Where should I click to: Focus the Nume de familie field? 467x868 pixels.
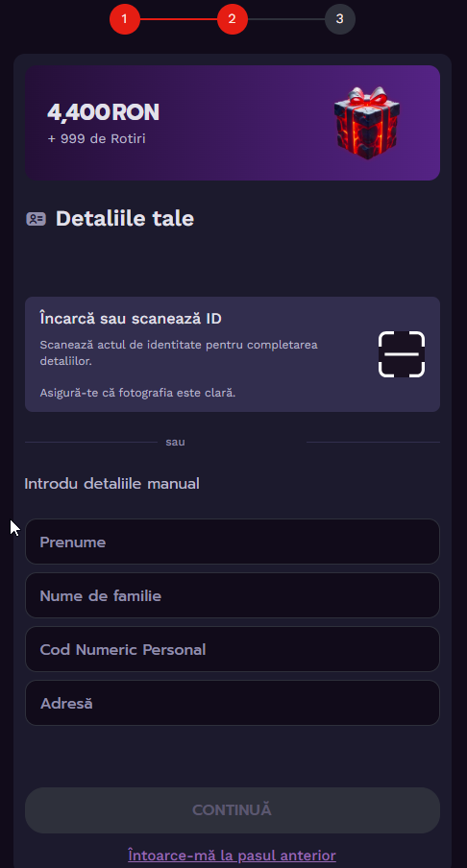(x=233, y=595)
